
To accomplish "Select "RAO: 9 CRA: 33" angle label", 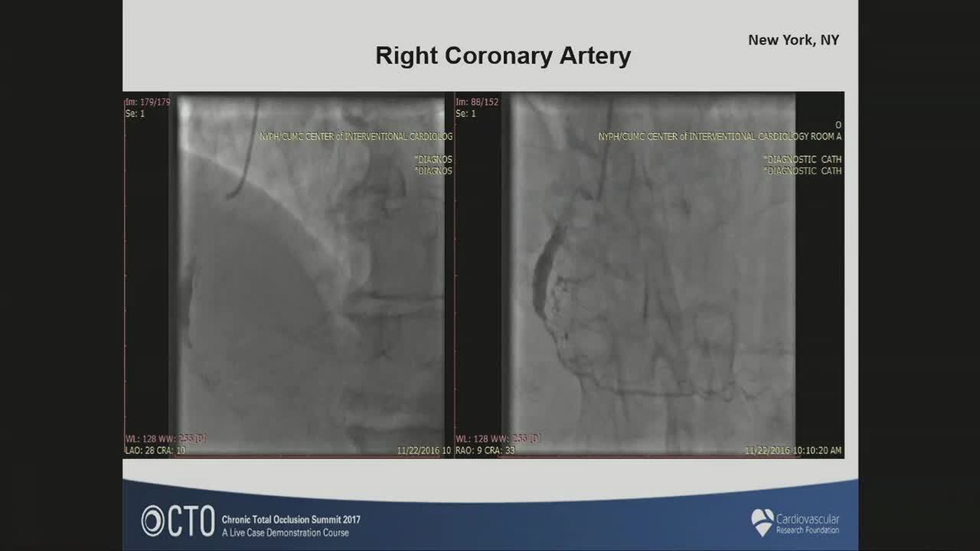I will [x=484, y=451].
